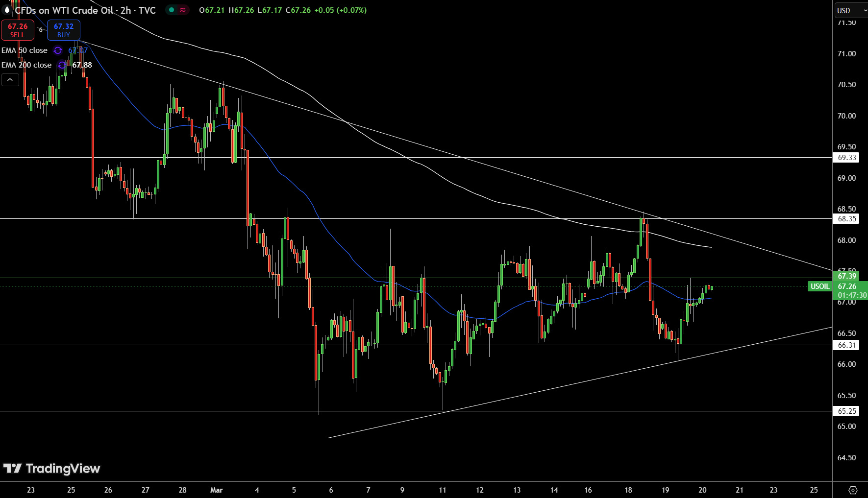This screenshot has height=498, width=868.
Task: Click the 67.26 SELL button
Action: coord(18,30)
